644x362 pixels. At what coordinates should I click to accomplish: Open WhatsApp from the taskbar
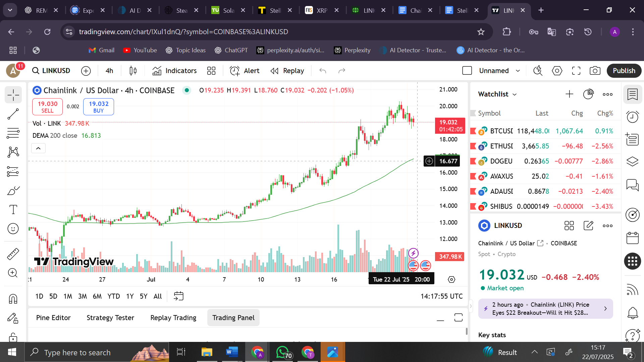tap(283, 352)
